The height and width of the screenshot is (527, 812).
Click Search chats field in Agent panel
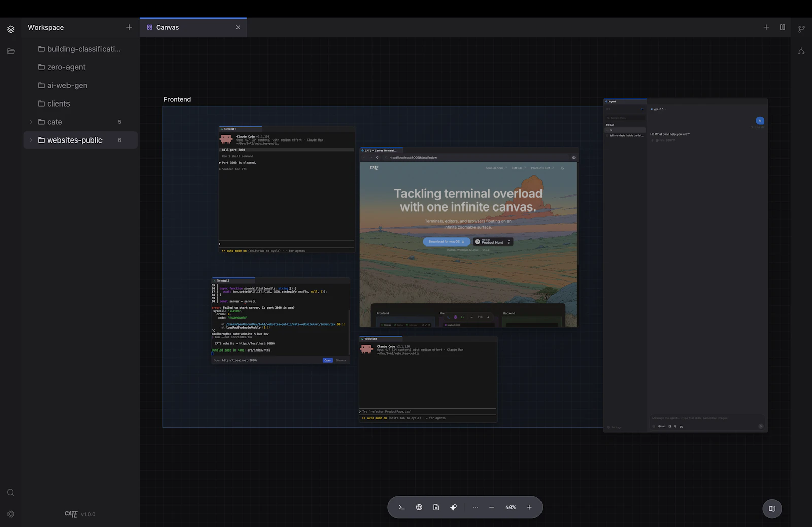(x=625, y=118)
